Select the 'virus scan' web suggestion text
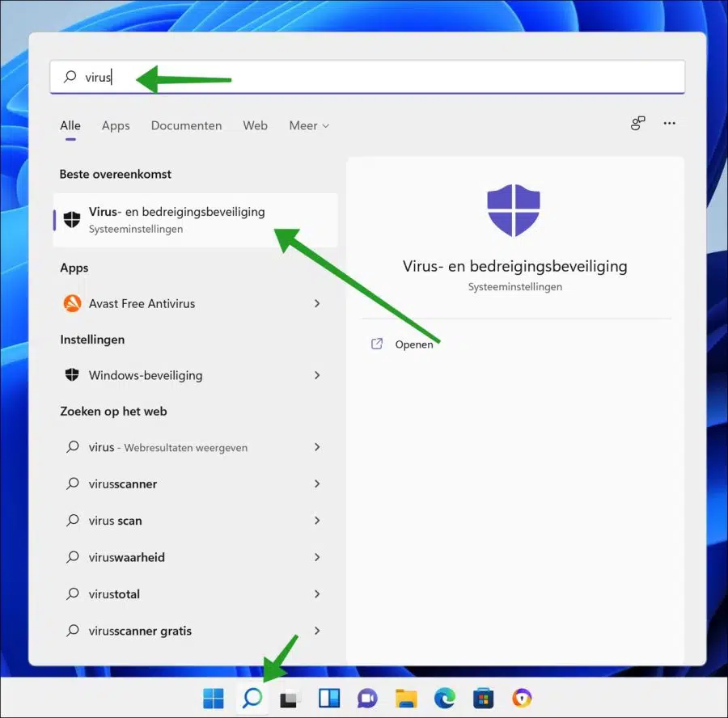The width and height of the screenshot is (728, 718). [x=115, y=520]
